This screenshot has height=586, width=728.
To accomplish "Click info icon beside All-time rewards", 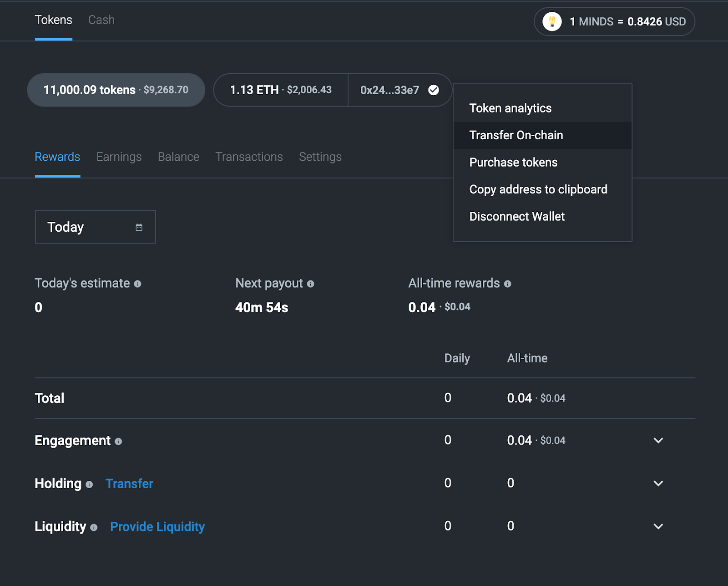I will click(508, 284).
